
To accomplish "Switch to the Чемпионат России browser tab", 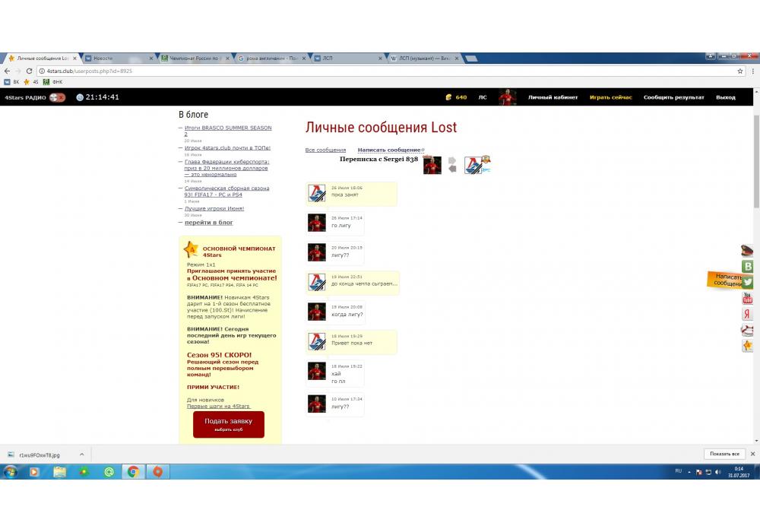I will [x=194, y=59].
